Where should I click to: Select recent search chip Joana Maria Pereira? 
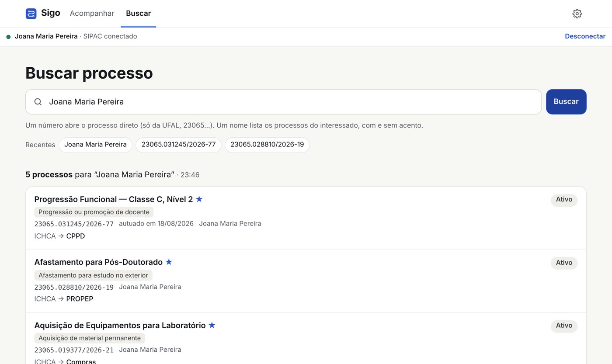(x=95, y=145)
